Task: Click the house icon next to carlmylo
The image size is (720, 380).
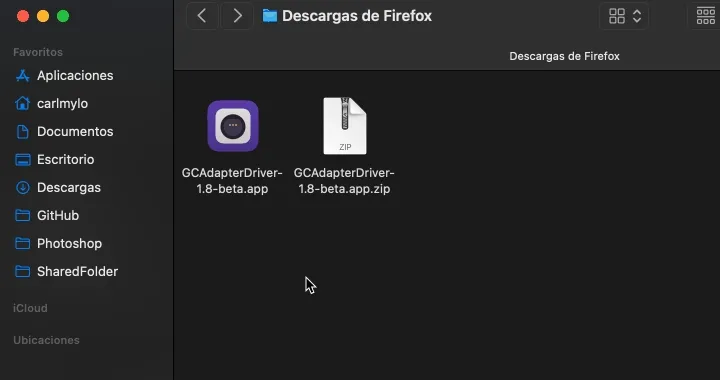Action: pos(22,104)
